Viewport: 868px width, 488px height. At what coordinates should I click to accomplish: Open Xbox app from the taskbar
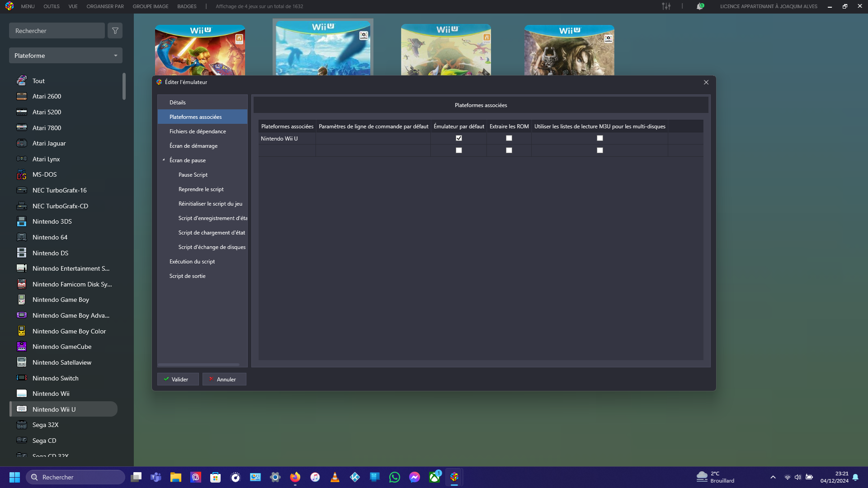[x=434, y=477]
